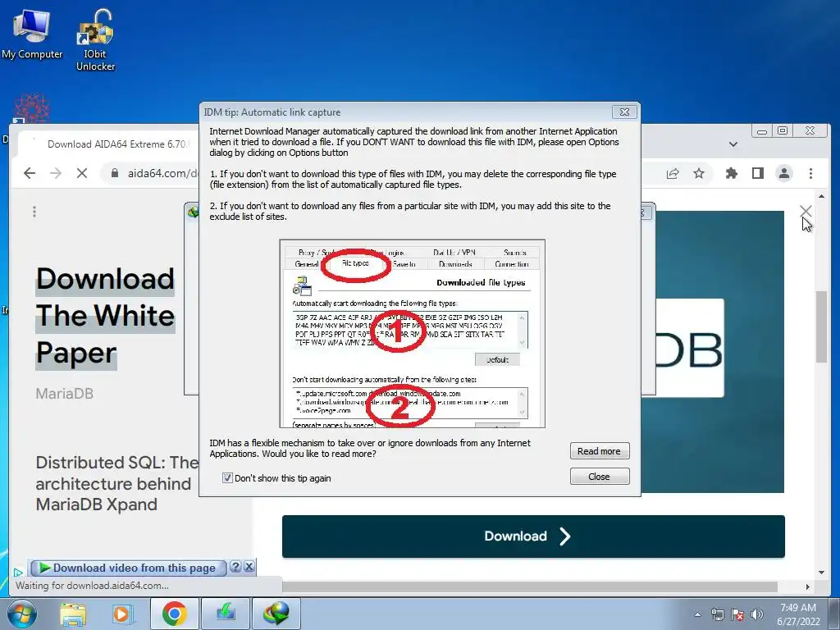Launch IObit Unlocker desktop shortcut
This screenshot has width=840, height=630.
95,40
